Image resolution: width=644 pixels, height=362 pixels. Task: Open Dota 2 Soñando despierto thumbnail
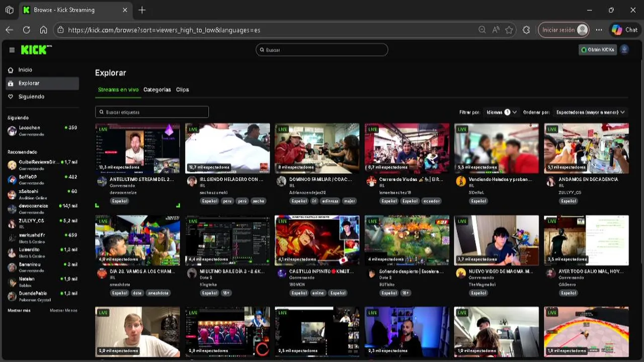[407, 240]
